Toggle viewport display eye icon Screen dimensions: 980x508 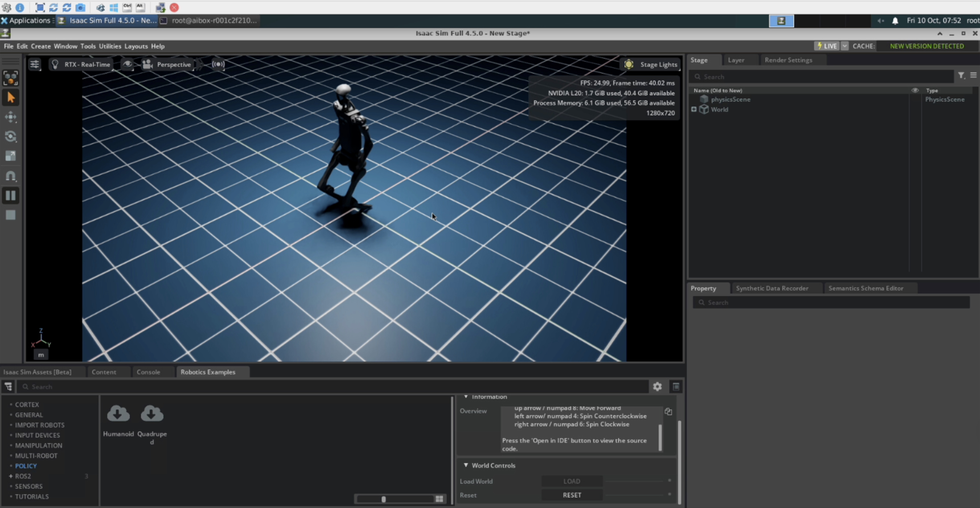pyautogui.click(x=128, y=64)
